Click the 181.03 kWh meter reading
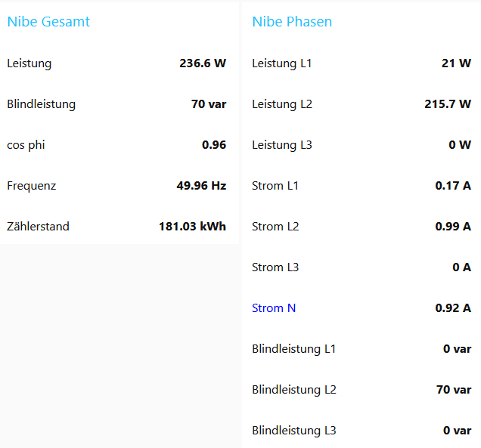Image resolution: width=481 pixels, height=448 pixels. (x=192, y=227)
